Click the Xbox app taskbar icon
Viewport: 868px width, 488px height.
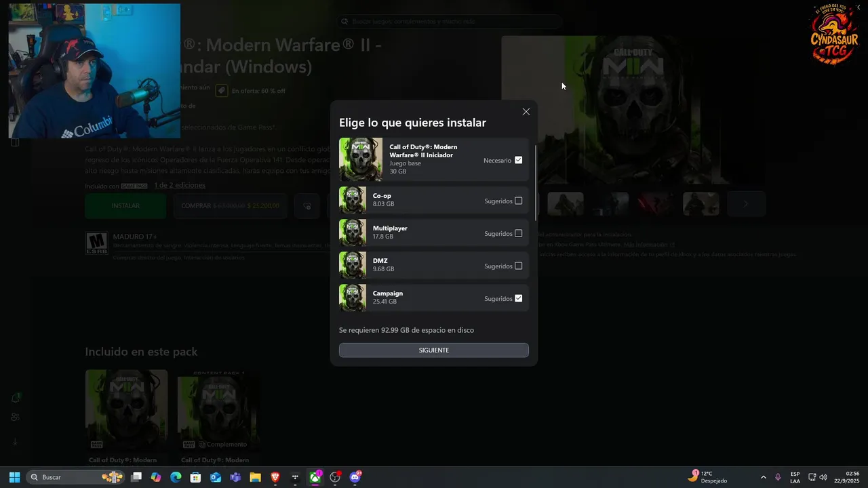(315, 477)
